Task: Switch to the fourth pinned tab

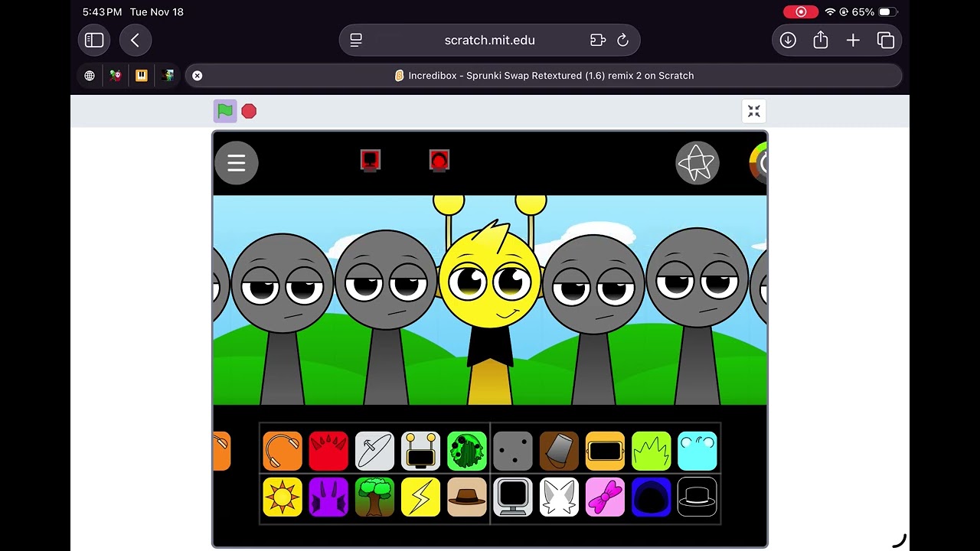Action: 168,75
